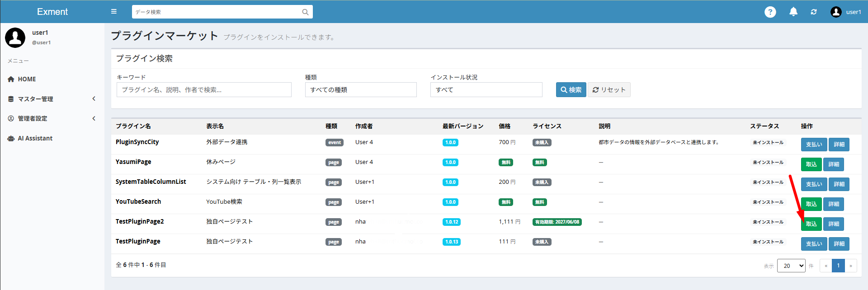Focus the キーワード search input
This screenshot has height=290, width=868.
point(204,89)
